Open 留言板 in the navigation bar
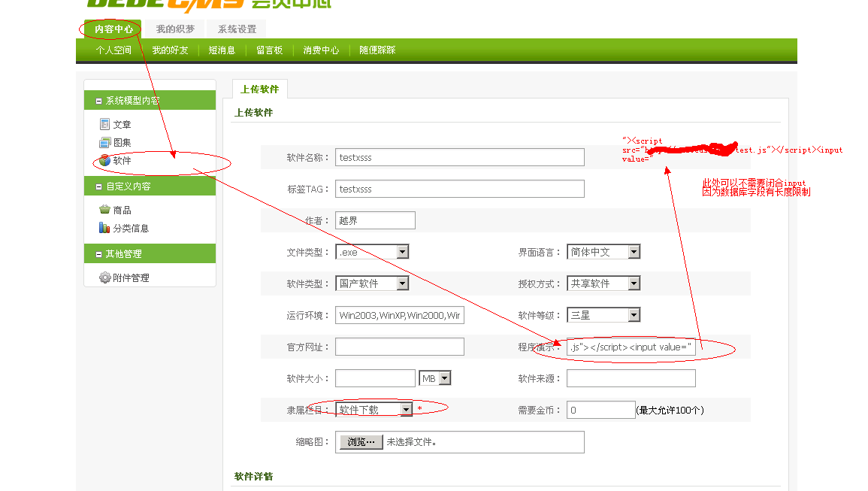 pyautogui.click(x=269, y=50)
